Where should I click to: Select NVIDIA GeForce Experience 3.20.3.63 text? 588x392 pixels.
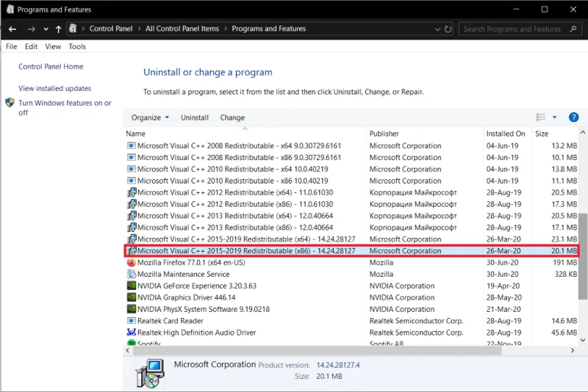(x=197, y=286)
